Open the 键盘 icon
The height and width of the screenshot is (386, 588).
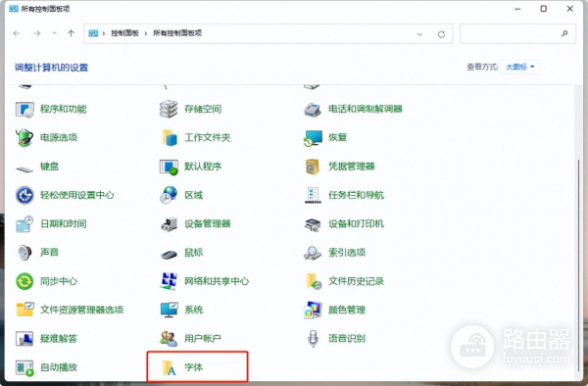point(24,169)
